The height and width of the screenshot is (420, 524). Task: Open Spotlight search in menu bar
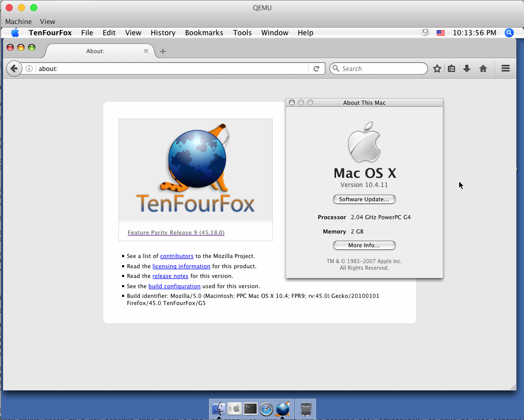pyautogui.click(x=509, y=32)
